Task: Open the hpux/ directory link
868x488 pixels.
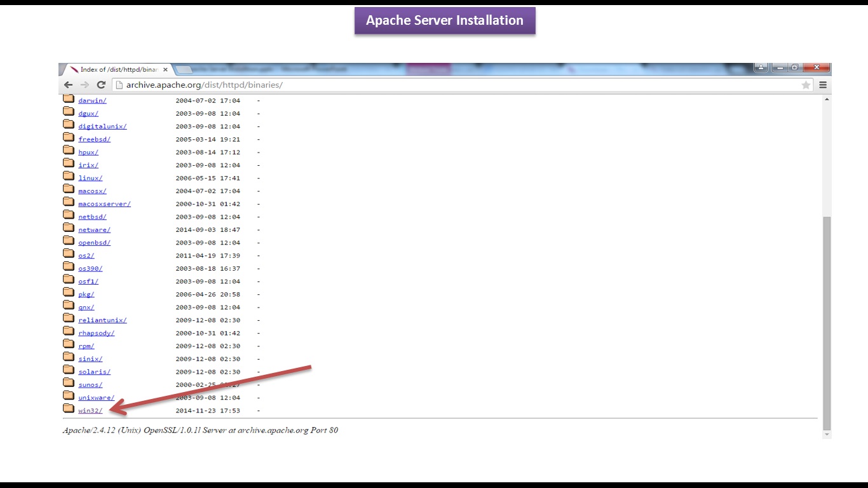Action: [88, 152]
